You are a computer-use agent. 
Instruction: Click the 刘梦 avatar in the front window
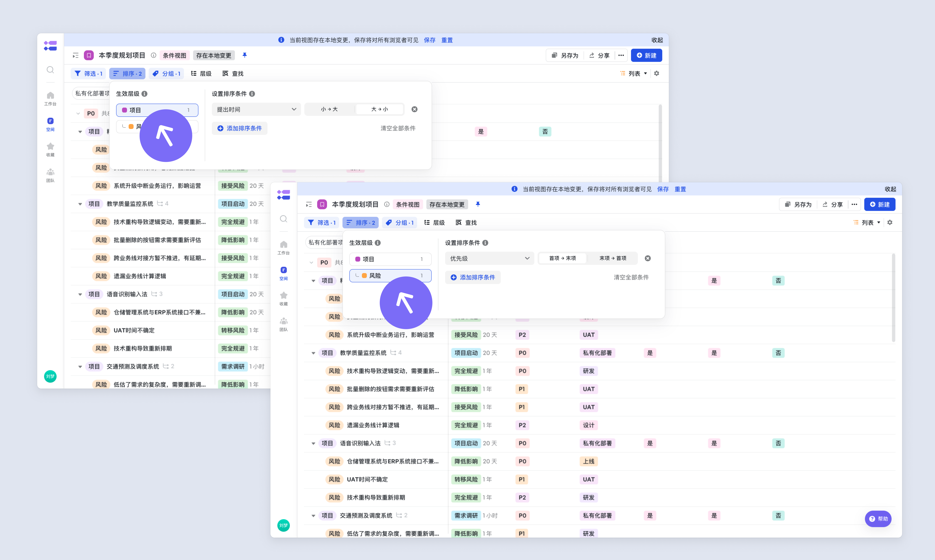pyautogui.click(x=283, y=525)
